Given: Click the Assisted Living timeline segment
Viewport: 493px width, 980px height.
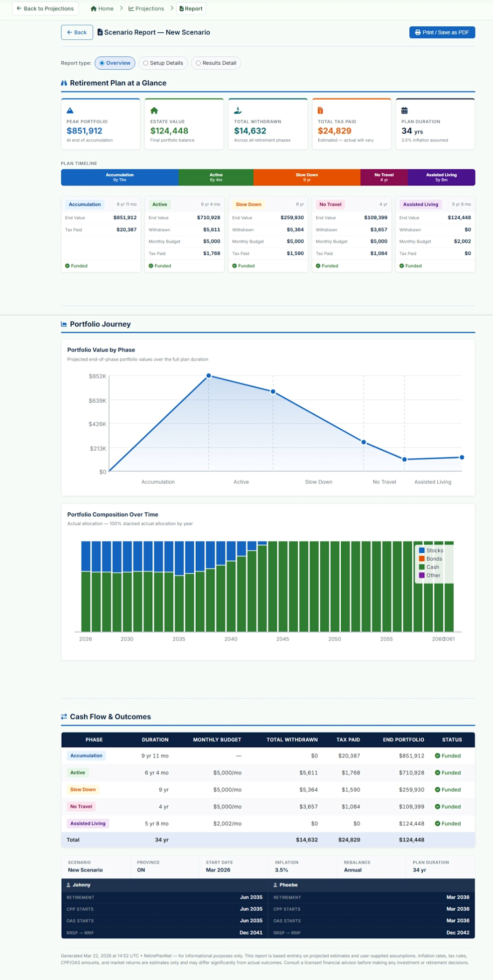Looking at the screenshot, I should coord(441,177).
